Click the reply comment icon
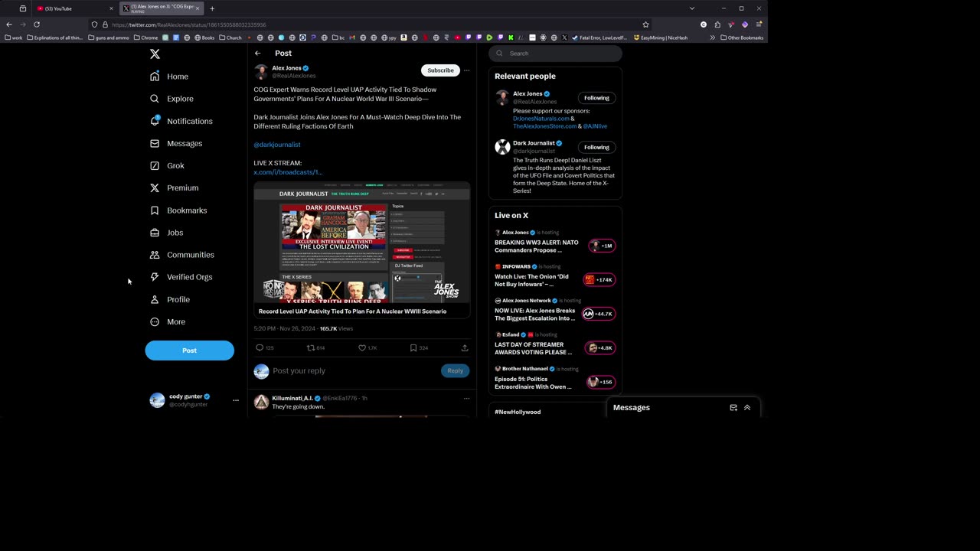Image resolution: width=980 pixels, height=551 pixels. [260, 348]
